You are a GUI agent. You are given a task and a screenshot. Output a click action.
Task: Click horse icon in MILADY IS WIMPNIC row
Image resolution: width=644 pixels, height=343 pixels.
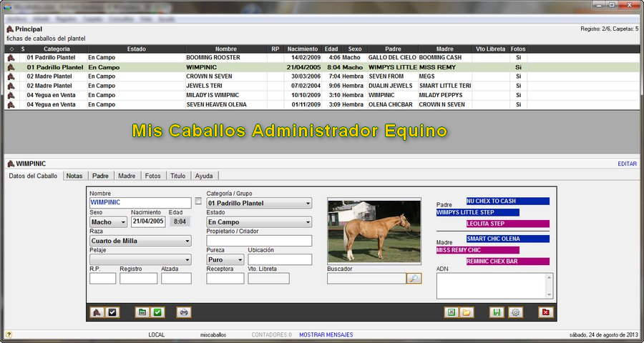coord(11,96)
